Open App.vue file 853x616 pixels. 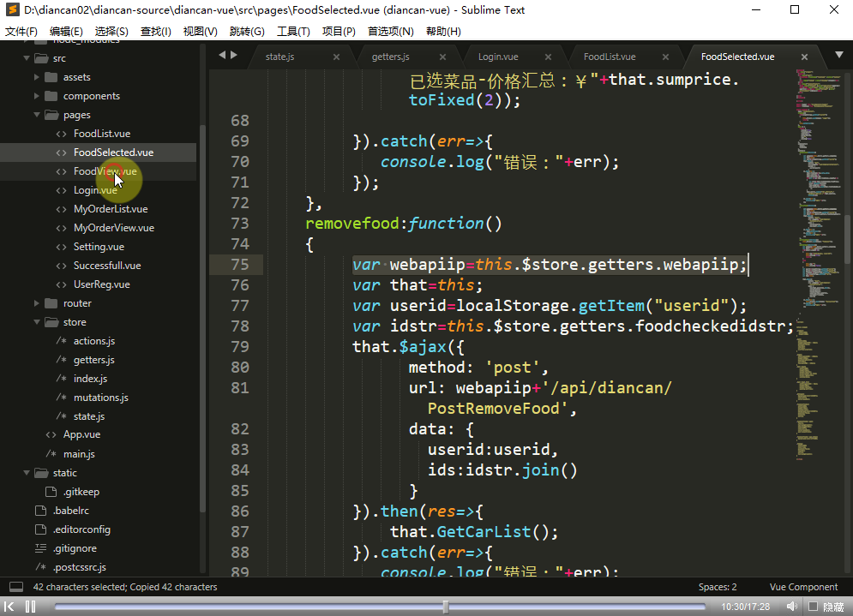pos(81,434)
